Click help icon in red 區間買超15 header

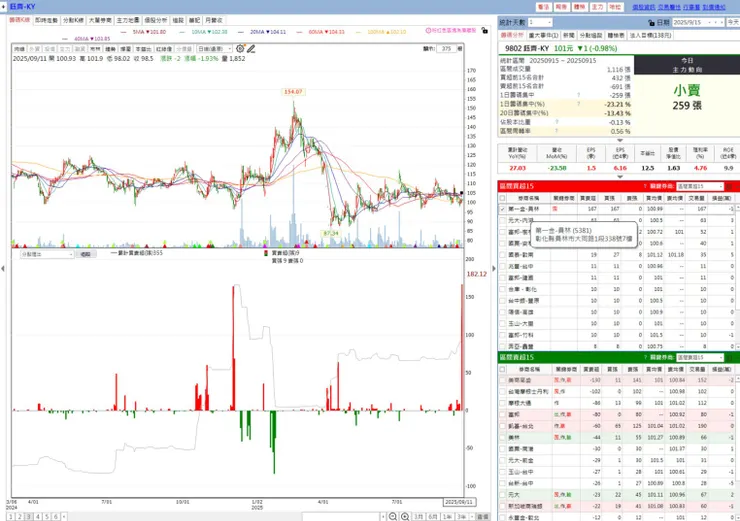(645, 186)
